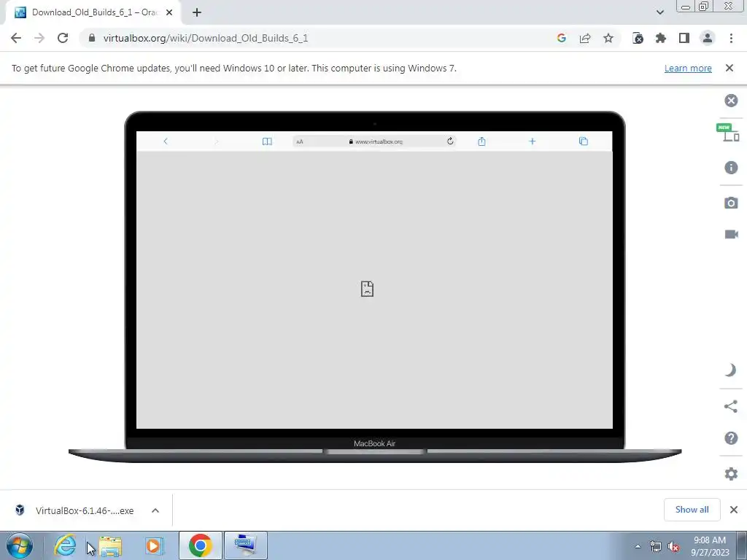Close the downloads bar
Viewport: 747px width, 560px height.
(x=734, y=510)
